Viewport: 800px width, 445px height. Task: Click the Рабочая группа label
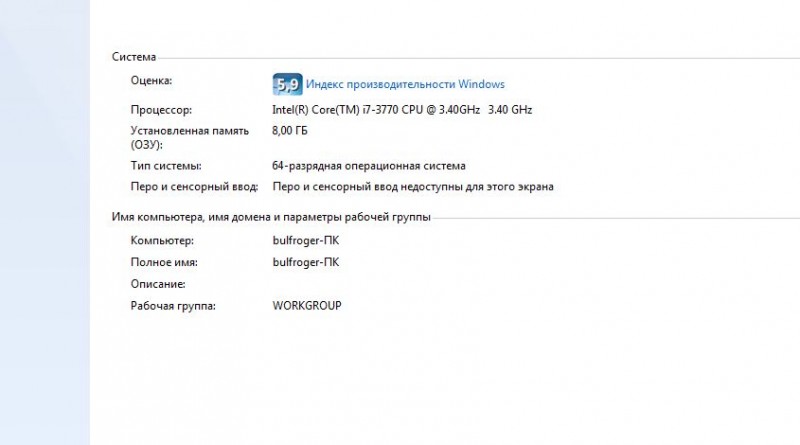173,305
